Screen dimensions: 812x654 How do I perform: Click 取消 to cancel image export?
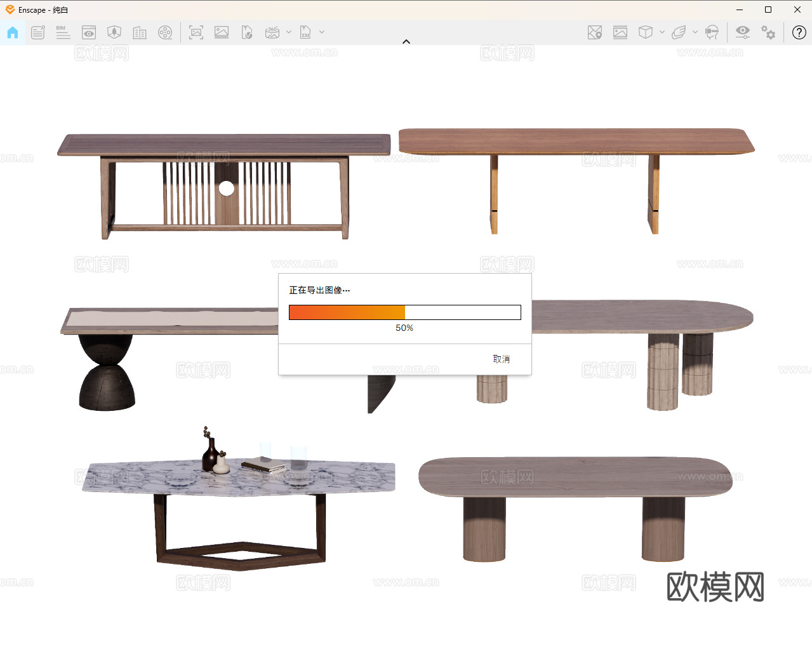click(x=502, y=359)
